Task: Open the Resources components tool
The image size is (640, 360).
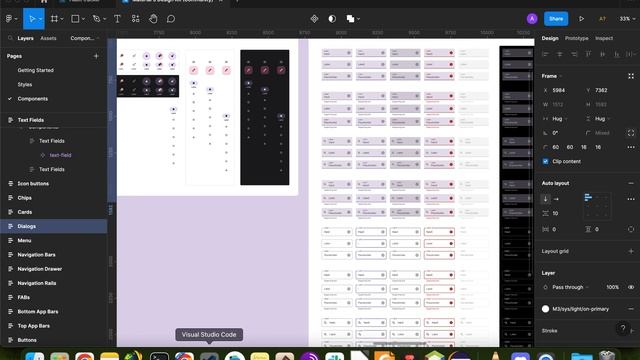Action: pos(136,19)
